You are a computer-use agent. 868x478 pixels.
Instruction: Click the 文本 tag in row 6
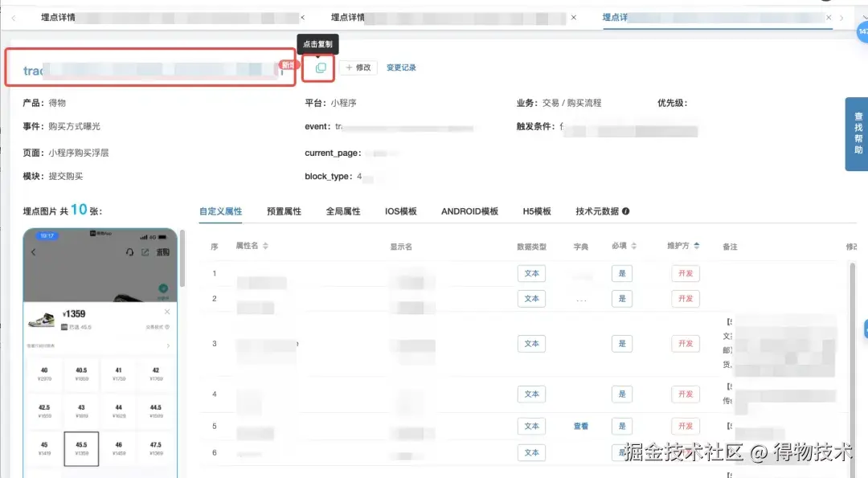[x=531, y=452]
